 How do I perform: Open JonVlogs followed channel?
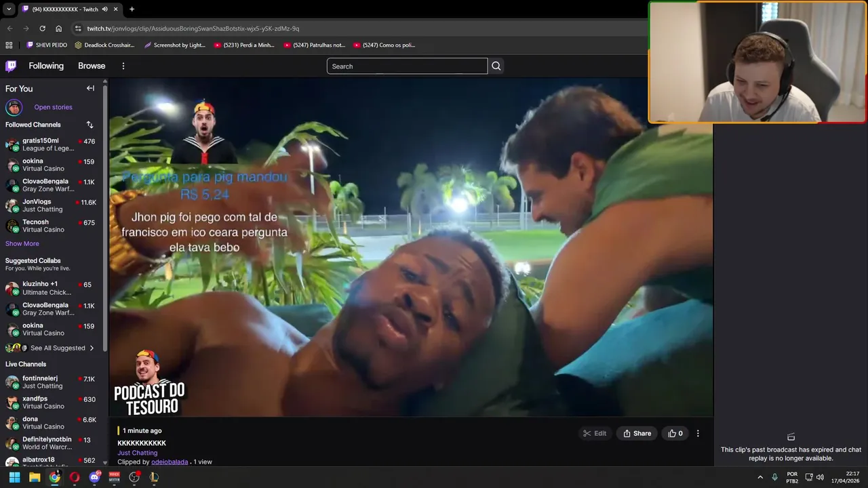(x=51, y=205)
